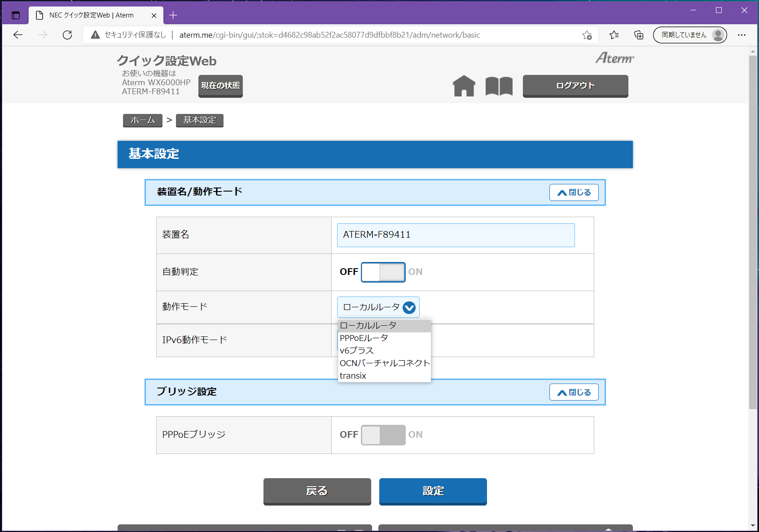759x532 pixels.
Task: Click the browser address bar URL
Action: point(330,35)
